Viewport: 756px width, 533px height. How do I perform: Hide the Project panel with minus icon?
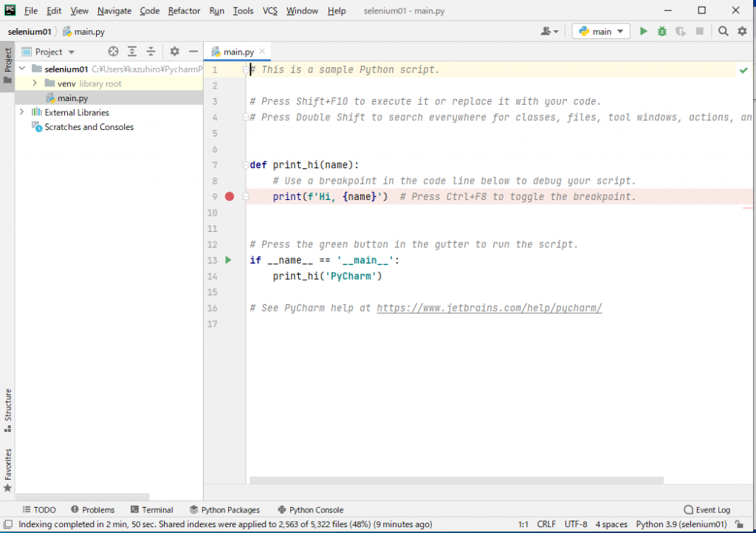(193, 52)
